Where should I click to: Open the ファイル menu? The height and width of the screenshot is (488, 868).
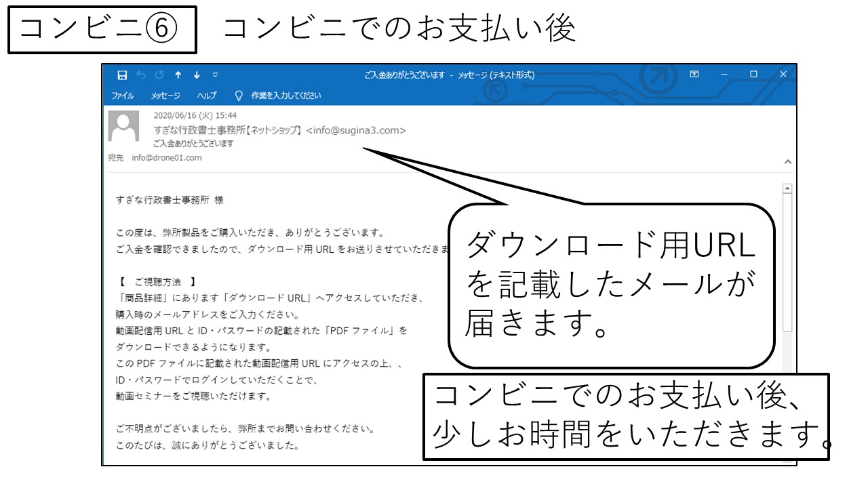click(x=123, y=96)
